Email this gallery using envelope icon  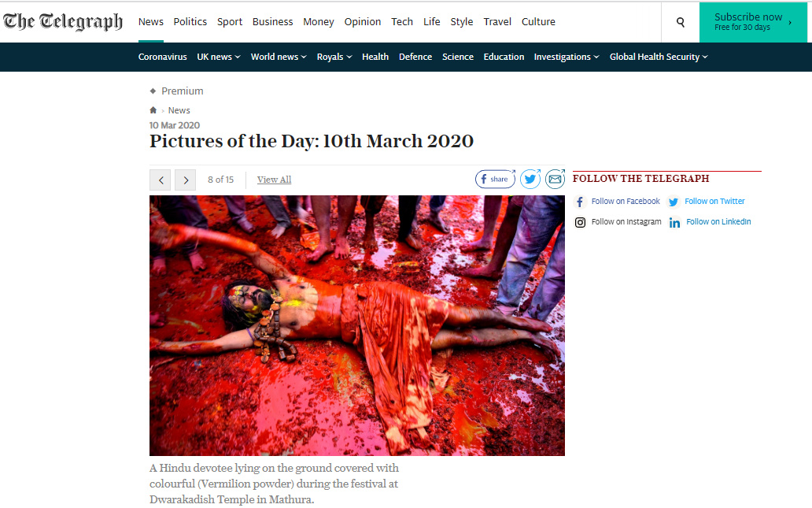click(555, 179)
